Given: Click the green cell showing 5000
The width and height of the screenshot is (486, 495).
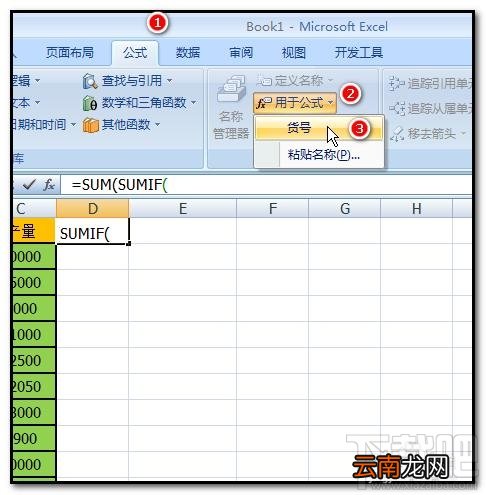Looking at the screenshot, I should (x=34, y=283).
